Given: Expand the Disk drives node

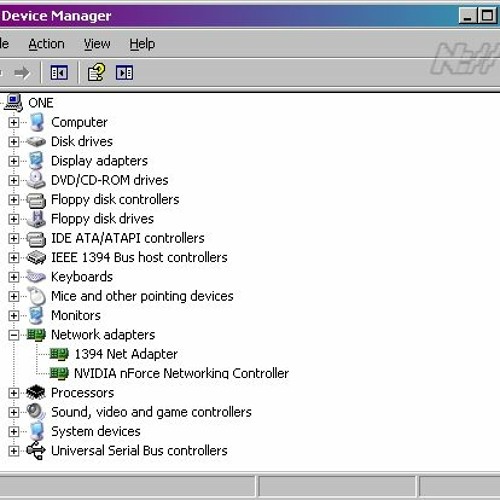Looking at the screenshot, I should 14,142.
